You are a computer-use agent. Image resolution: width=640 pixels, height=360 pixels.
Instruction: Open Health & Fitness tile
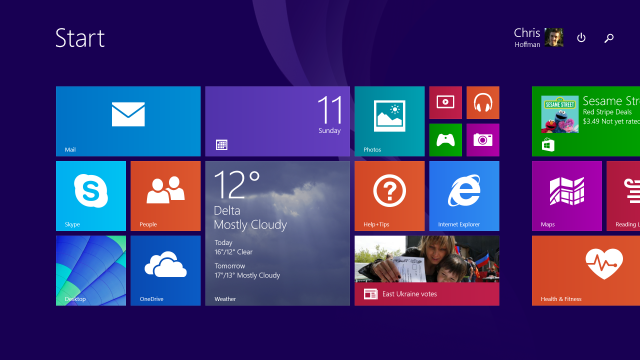(x=586, y=271)
